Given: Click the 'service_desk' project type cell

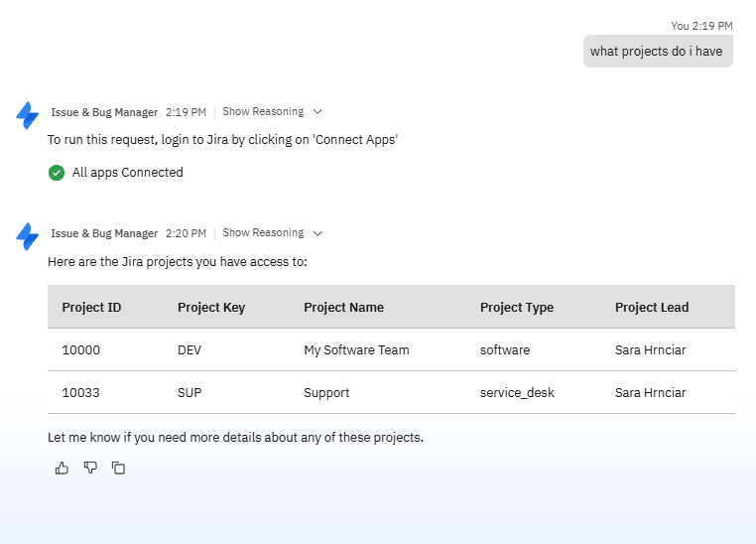Looking at the screenshot, I should tap(517, 392).
